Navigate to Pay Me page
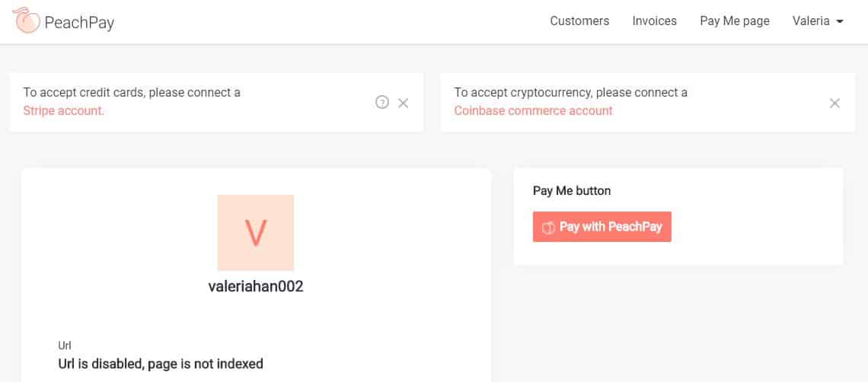The width and height of the screenshot is (868, 382). (734, 21)
